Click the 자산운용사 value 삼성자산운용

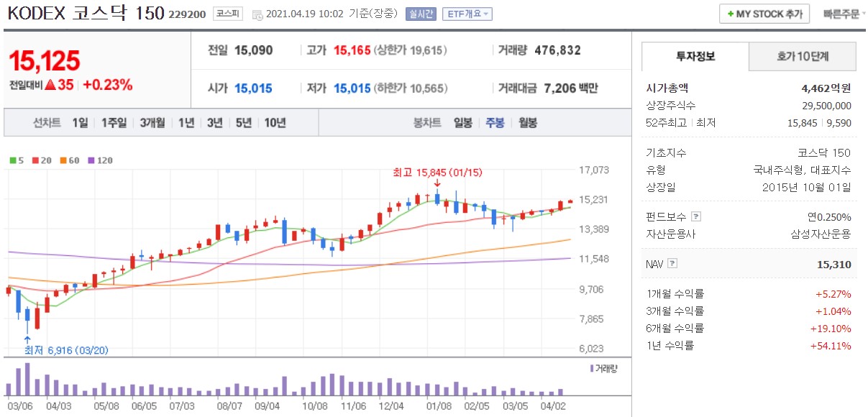[x=821, y=234]
